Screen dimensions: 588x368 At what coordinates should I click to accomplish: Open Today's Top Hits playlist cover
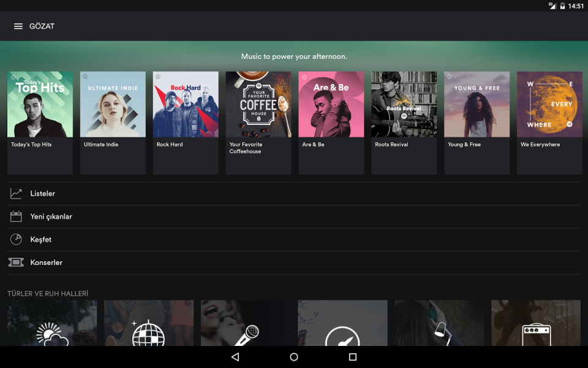[40, 104]
